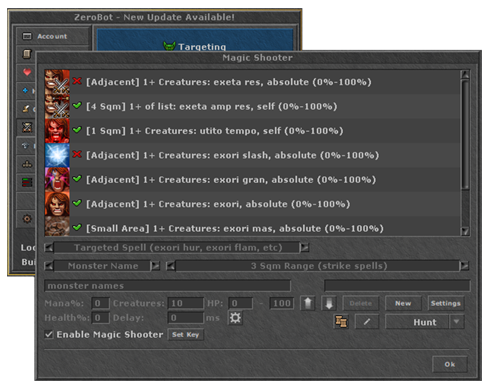Select the exeta res spell icon
This screenshot has width=490, height=390.
click(x=57, y=82)
